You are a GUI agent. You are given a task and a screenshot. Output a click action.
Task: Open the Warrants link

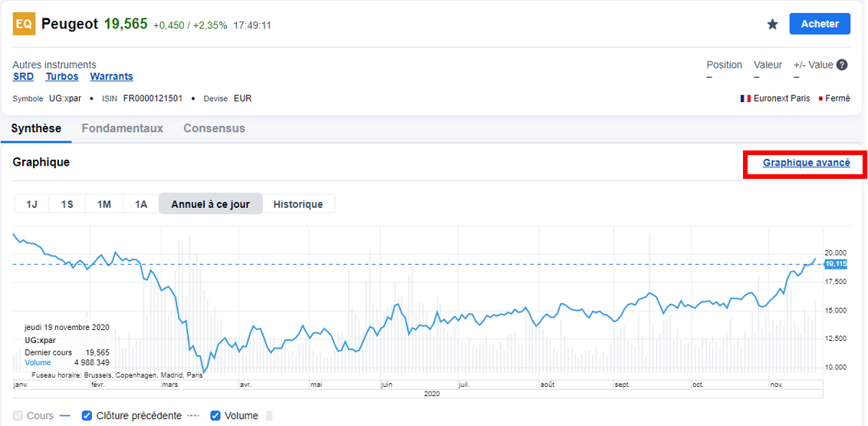point(111,77)
